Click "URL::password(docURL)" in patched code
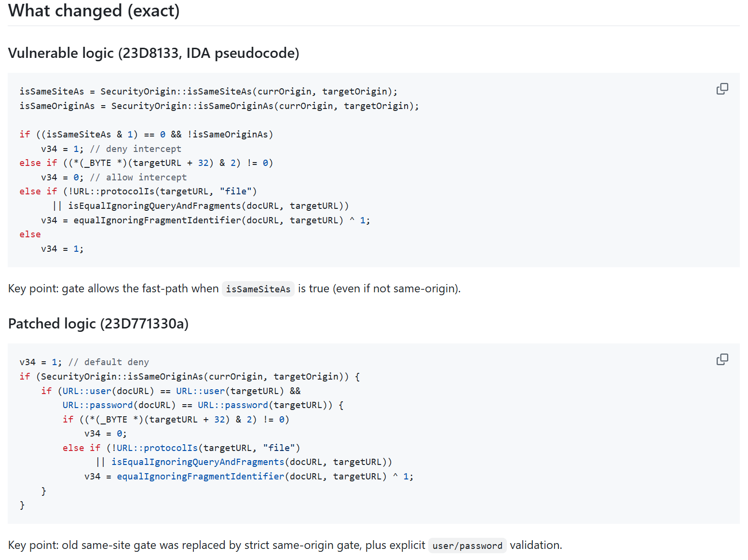 click(119, 405)
